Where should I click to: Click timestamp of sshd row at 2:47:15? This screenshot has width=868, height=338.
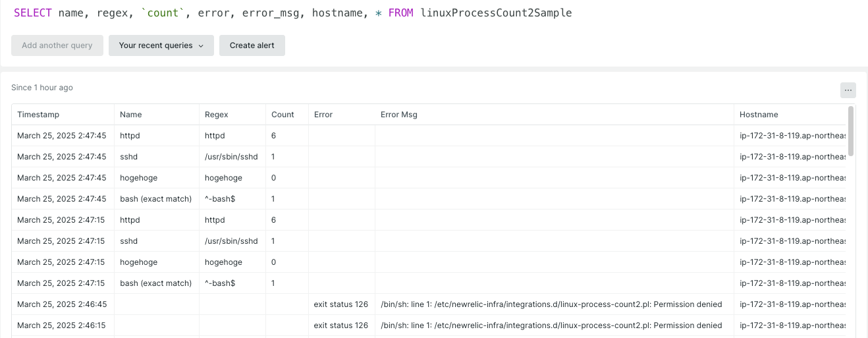[x=62, y=241]
